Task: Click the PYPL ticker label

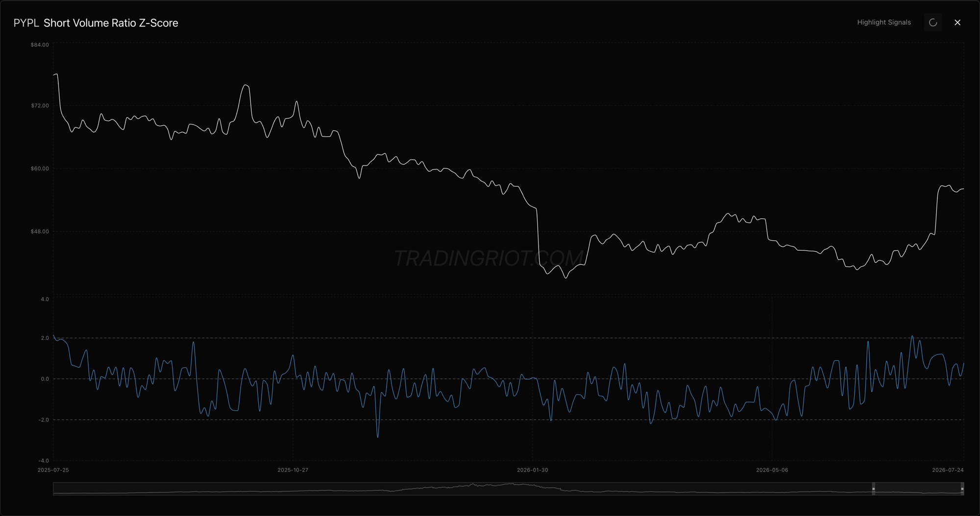Action: tap(26, 23)
